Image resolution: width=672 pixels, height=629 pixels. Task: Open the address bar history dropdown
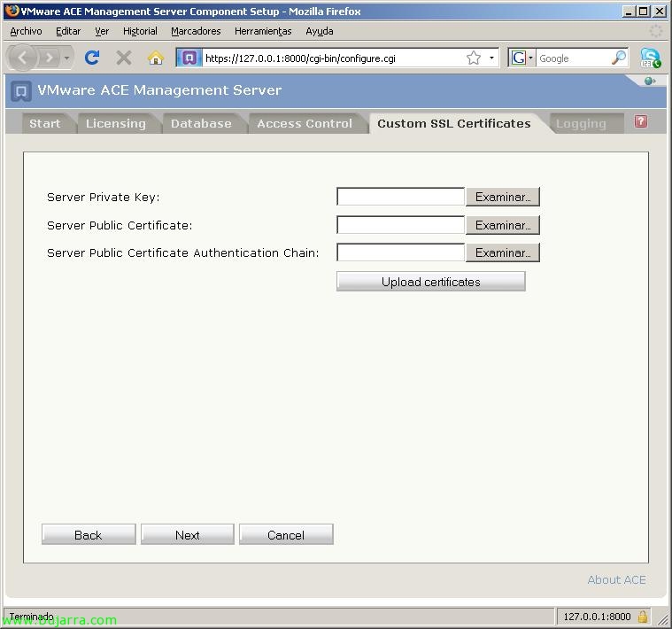(x=491, y=58)
